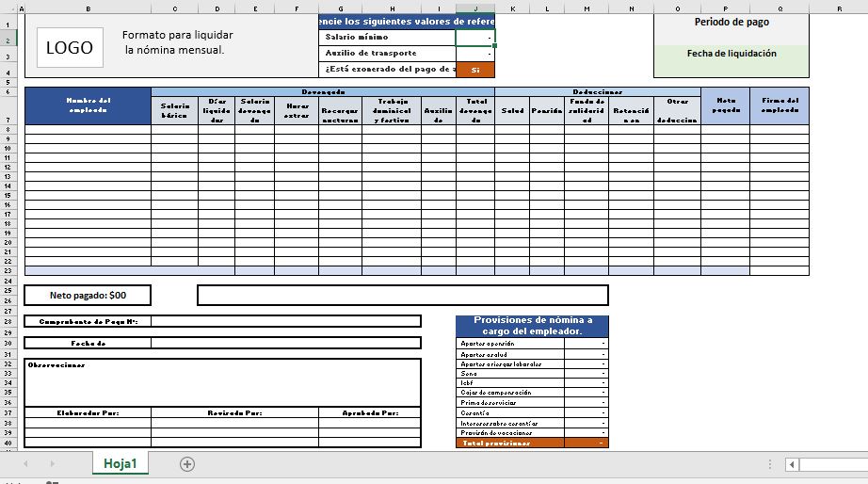Click the 'Días liquidados' column header

pos(217,111)
